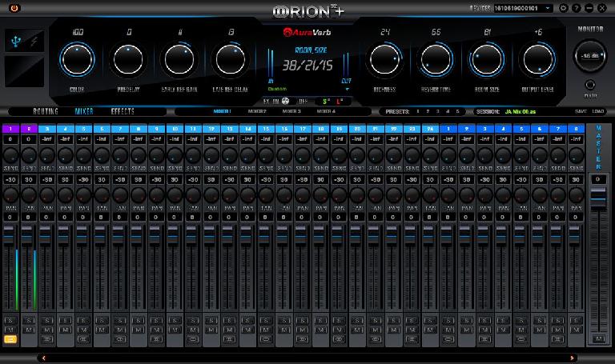Click the session Load button
Viewport: 615px width, 364px height.
597,111
